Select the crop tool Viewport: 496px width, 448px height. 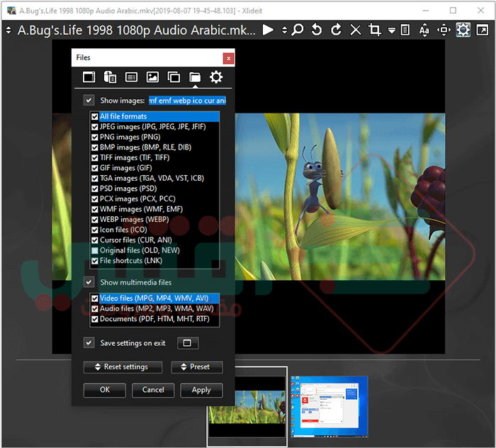pos(375,30)
